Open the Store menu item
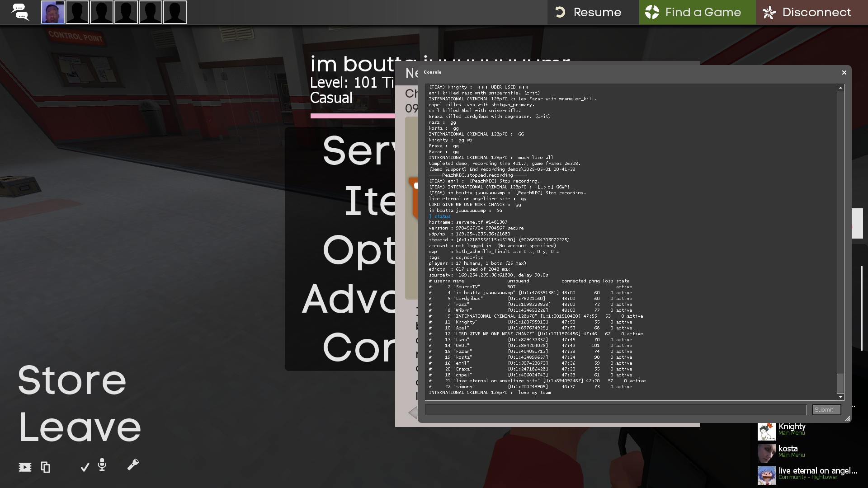Screen dimensions: 868x488 pos(72,380)
